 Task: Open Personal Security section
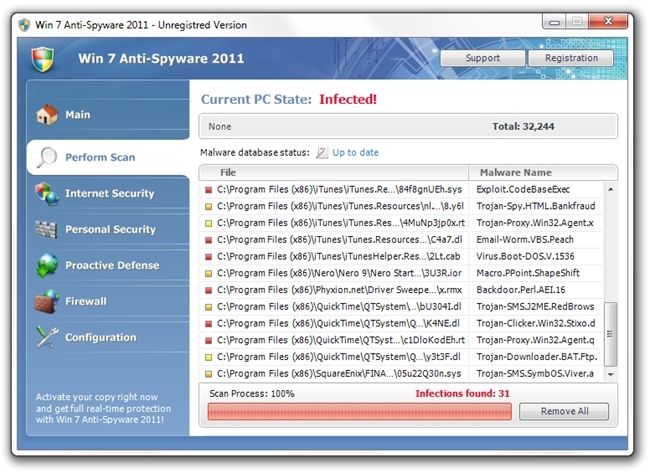108,230
